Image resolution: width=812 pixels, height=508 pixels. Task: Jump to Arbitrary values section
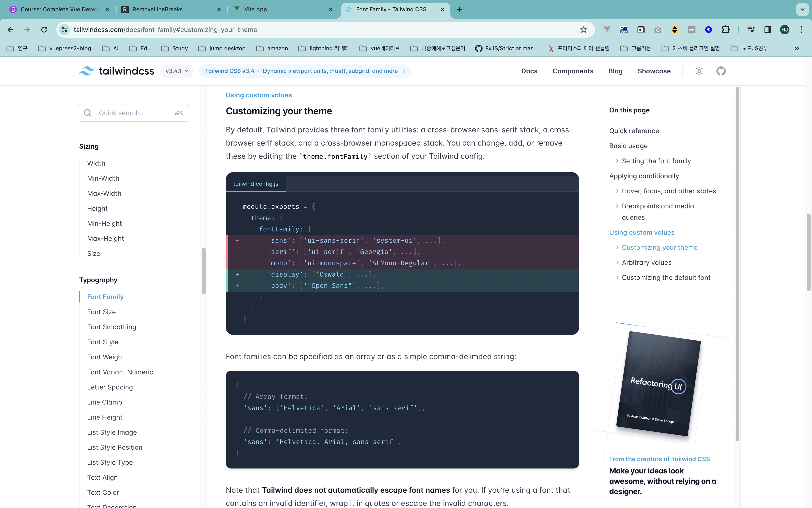646,262
